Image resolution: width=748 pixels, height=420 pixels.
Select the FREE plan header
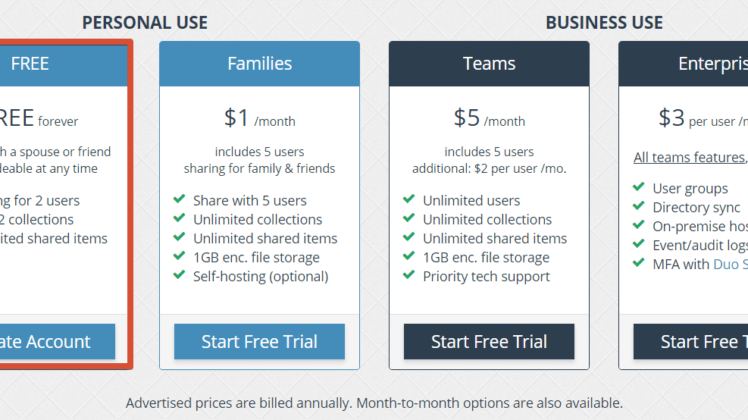coord(63,64)
